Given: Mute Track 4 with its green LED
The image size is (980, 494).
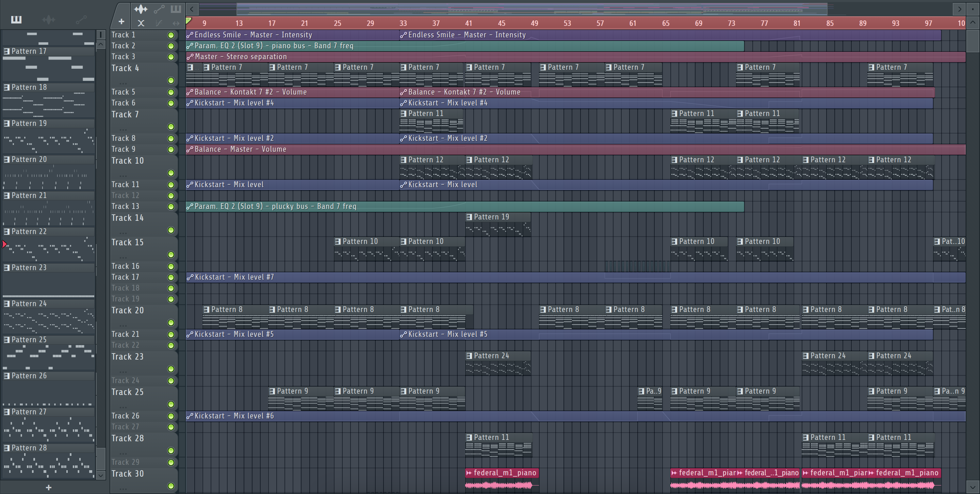Looking at the screenshot, I should [x=171, y=81].
